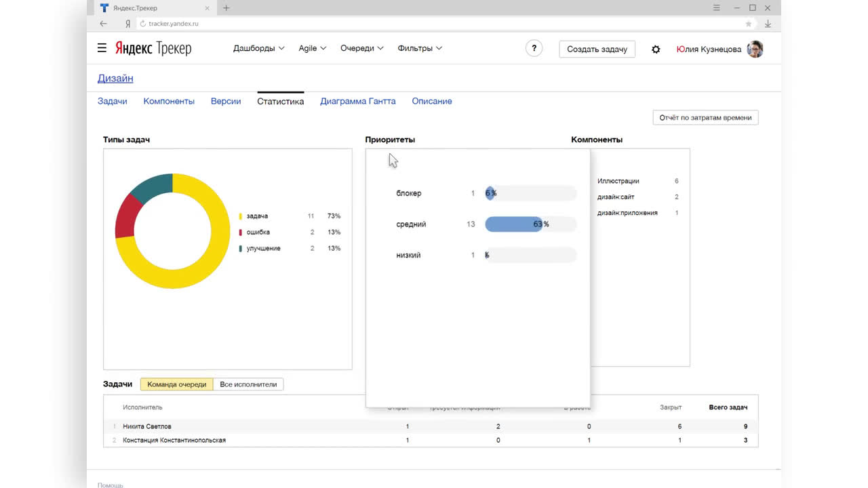This screenshot has height=488, width=868.
Task: Expand the Дашборды dropdown menu
Action: 258,48
